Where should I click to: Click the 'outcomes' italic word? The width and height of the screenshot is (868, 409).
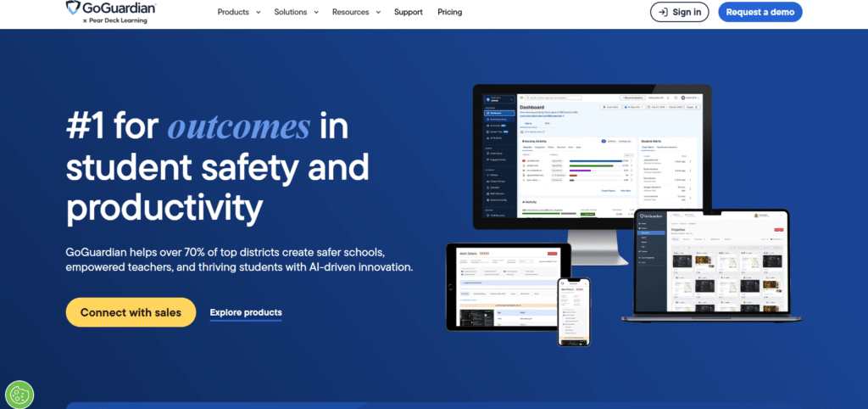pos(238,127)
